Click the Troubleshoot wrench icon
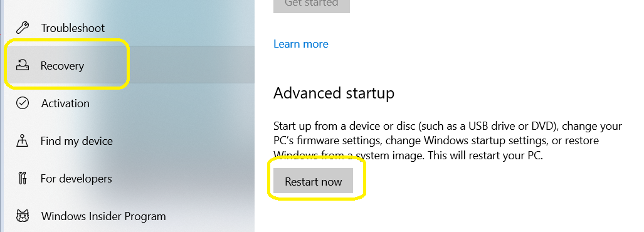Screen dimensions: 644x232 click(22, 28)
